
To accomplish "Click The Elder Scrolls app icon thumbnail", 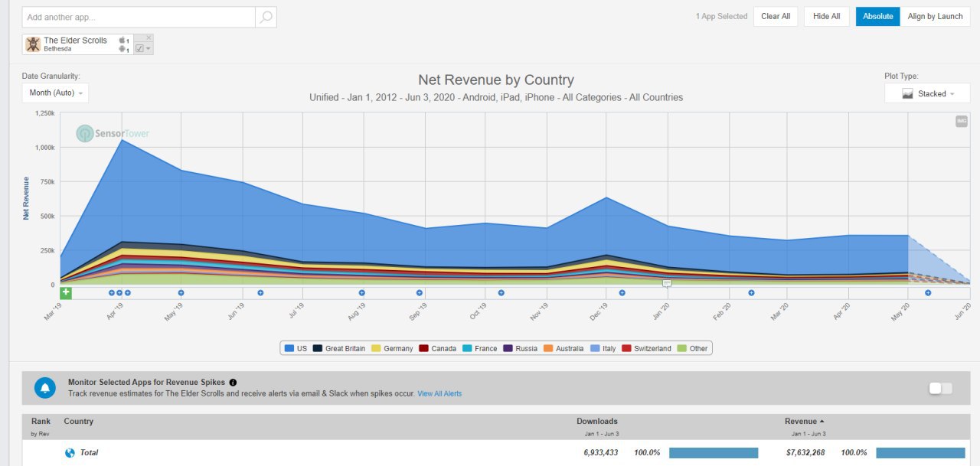I will coord(33,44).
